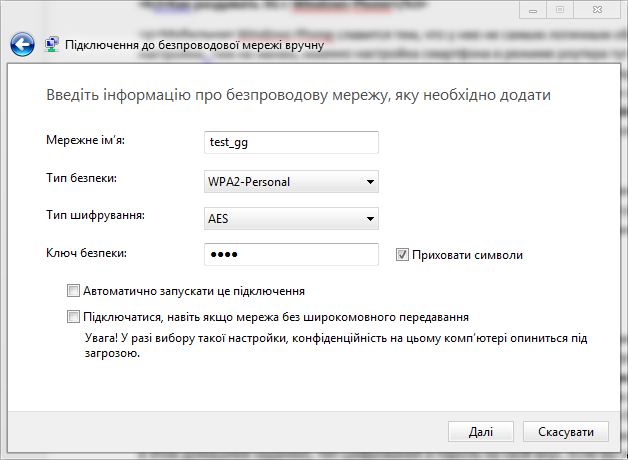Open the 'Тип безпеки' WPA2-Personal dropdown
Image resolution: width=628 pixels, height=460 pixels.
click(290, 181)
